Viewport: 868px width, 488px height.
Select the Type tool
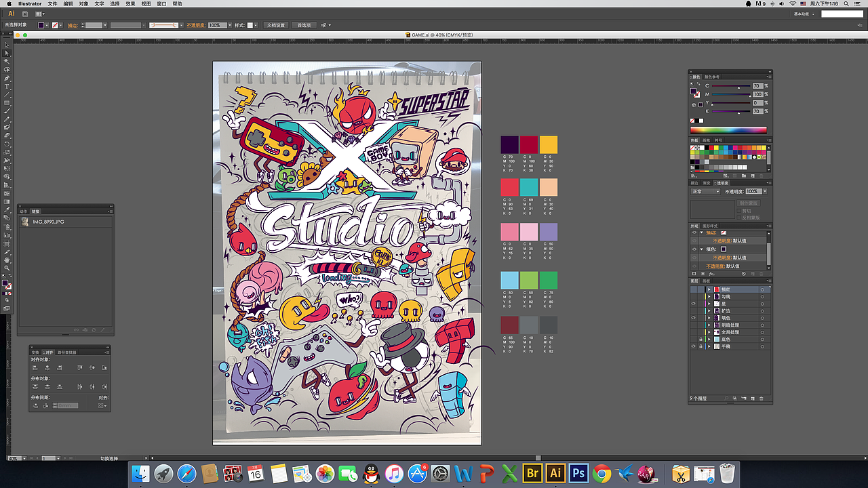click(x=7, y=86)
